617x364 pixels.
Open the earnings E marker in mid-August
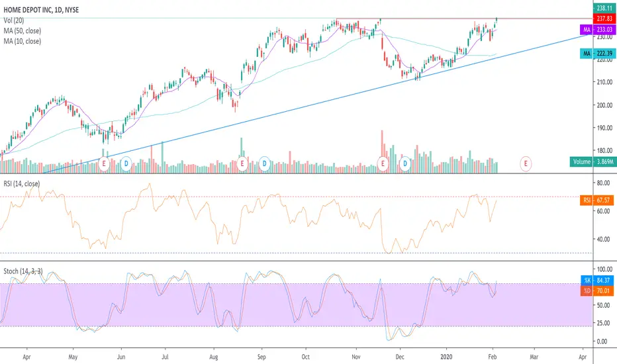(x=242, y=163)
